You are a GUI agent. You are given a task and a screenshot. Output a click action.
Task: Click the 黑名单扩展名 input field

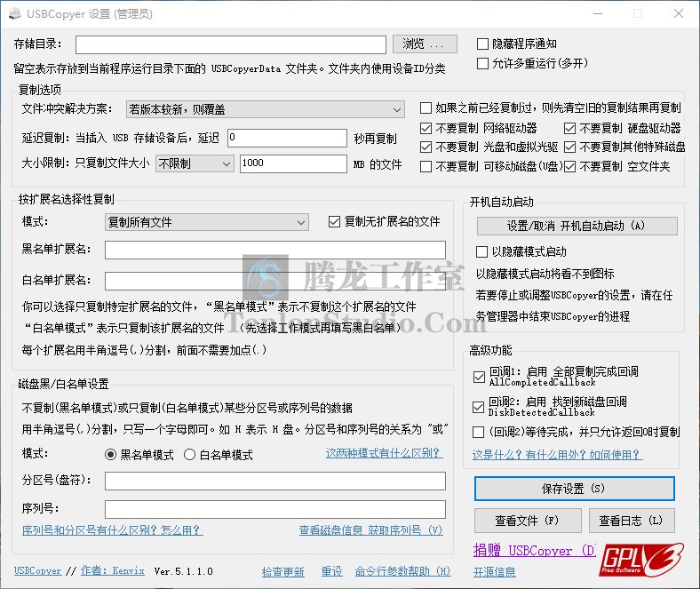tap(275, 250)
